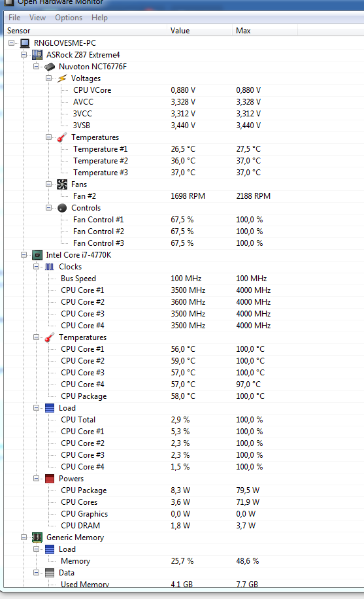Select the CPU VCore voltage row
Viewport: 364px width, 599px height.
(x=184, y=90)
